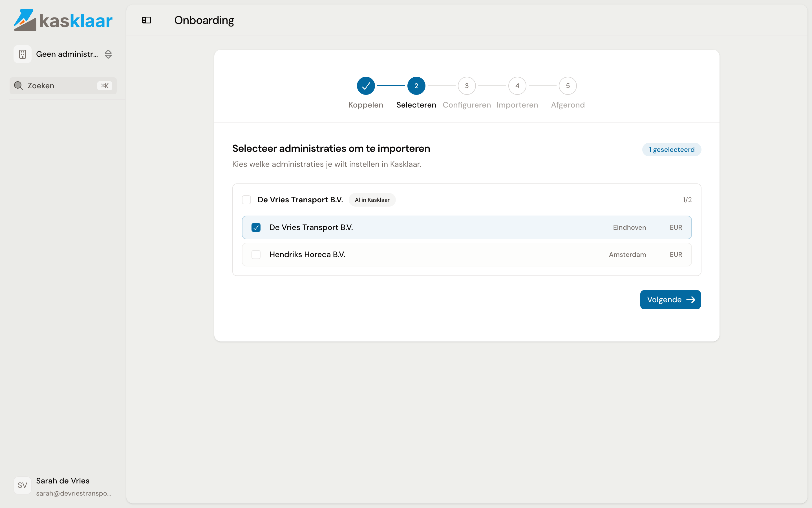Open the administration switcher chevrons
The width and height of the screenshot is (812, 508).
click(108, 54)
